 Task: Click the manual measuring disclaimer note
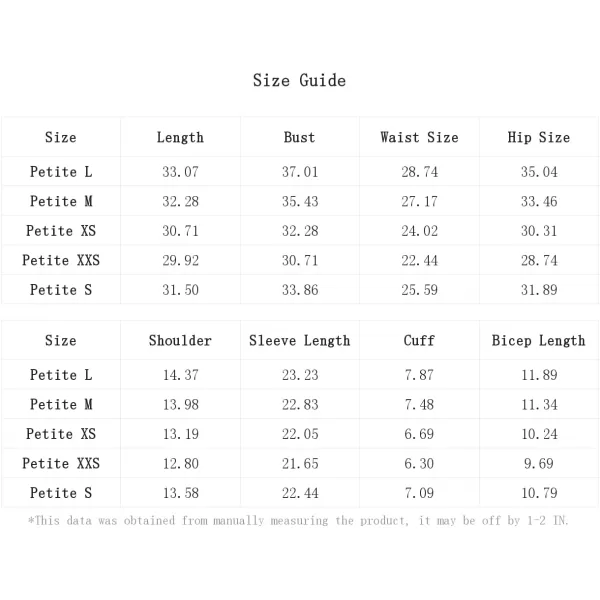point(298,521)
